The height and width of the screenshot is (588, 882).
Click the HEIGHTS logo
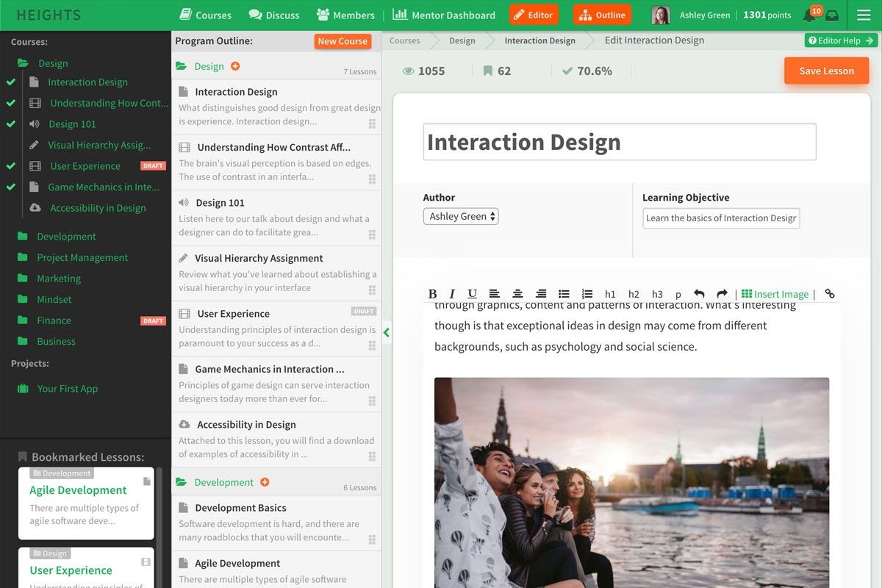(x=49, y=15)
